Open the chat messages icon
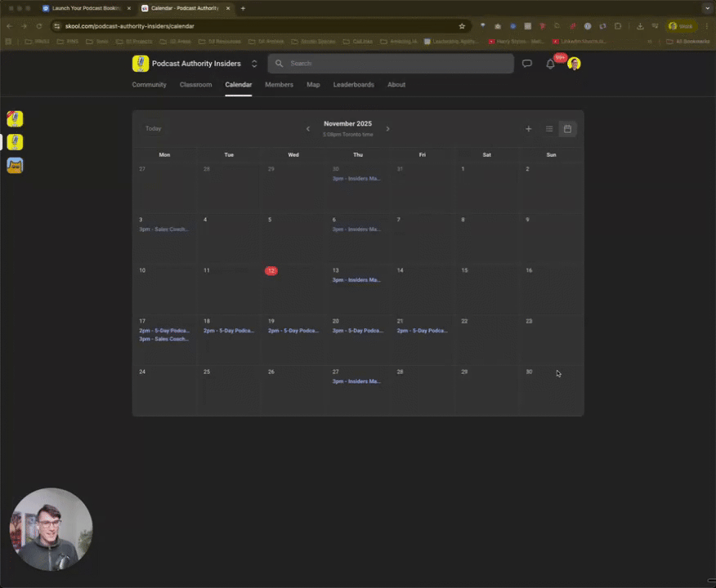716x588 pixels. click(527, 63)
